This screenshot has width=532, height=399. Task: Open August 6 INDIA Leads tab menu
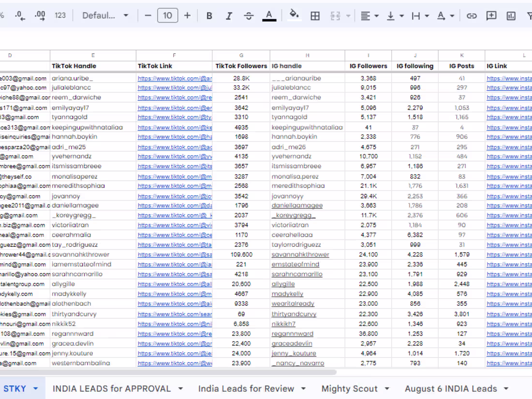coord(506,388)
